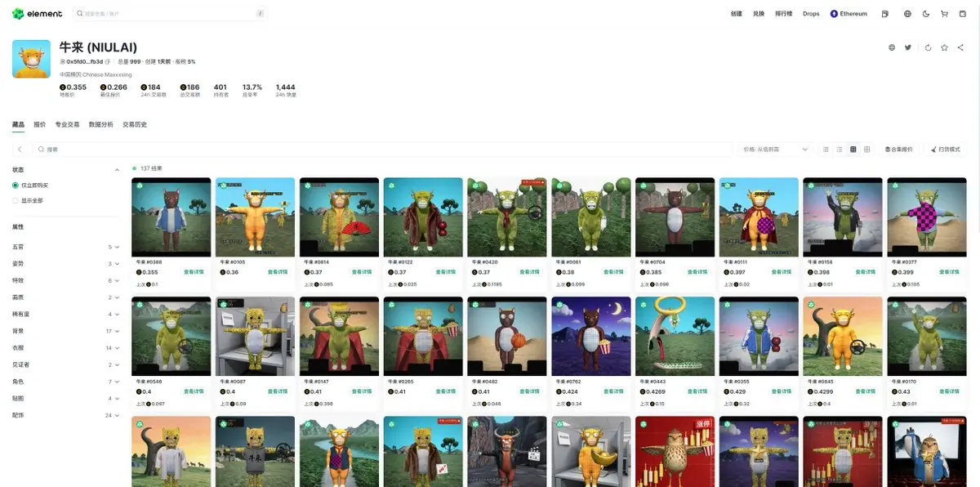Click the magnifier icon in the collection search bar
The image size is (980, 487).
pyautogui.click(x=41, y=150)
